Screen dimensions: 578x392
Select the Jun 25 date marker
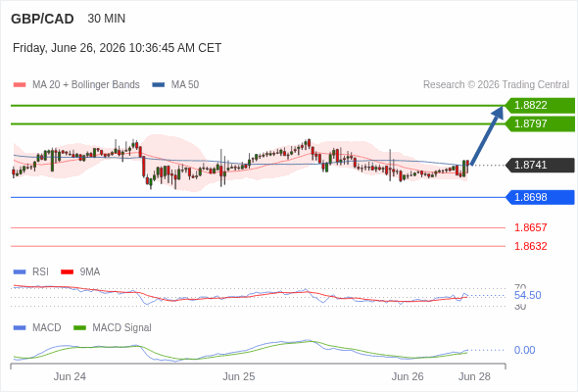[238, 376]
